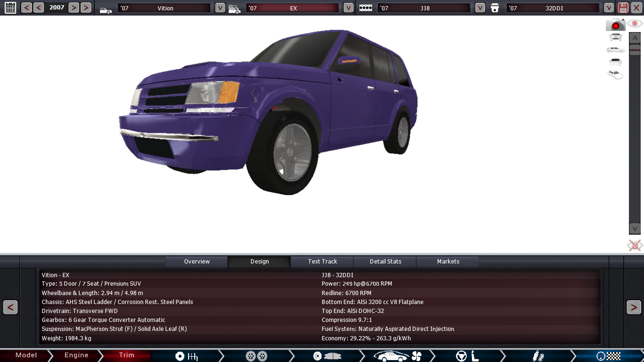
Task: Click the right scrollbar slider handle
Action: pos(635,50)
